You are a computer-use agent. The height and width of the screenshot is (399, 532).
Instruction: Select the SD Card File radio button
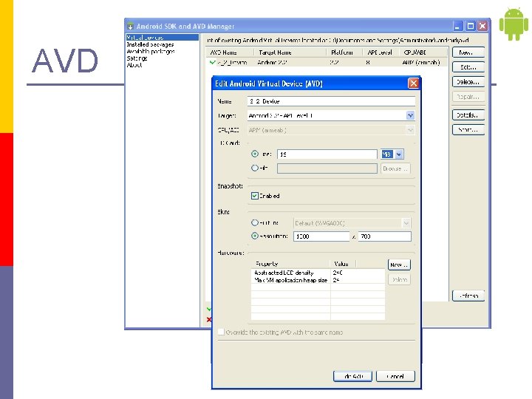point(255,168)
